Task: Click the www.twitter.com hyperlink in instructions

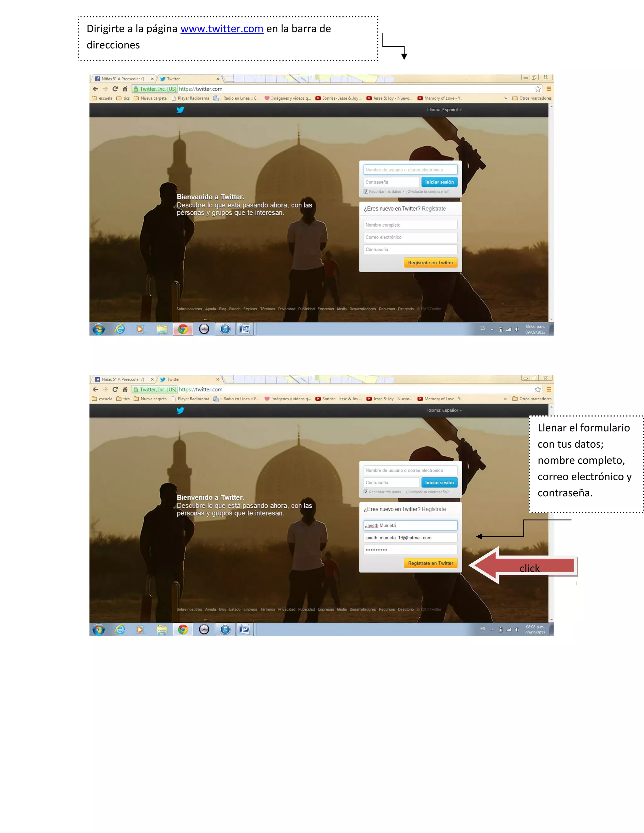Action: point(222,29)
